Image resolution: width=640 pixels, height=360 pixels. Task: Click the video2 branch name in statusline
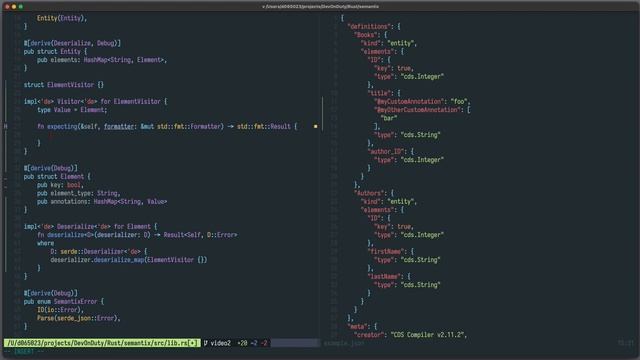tap(220, 343)
